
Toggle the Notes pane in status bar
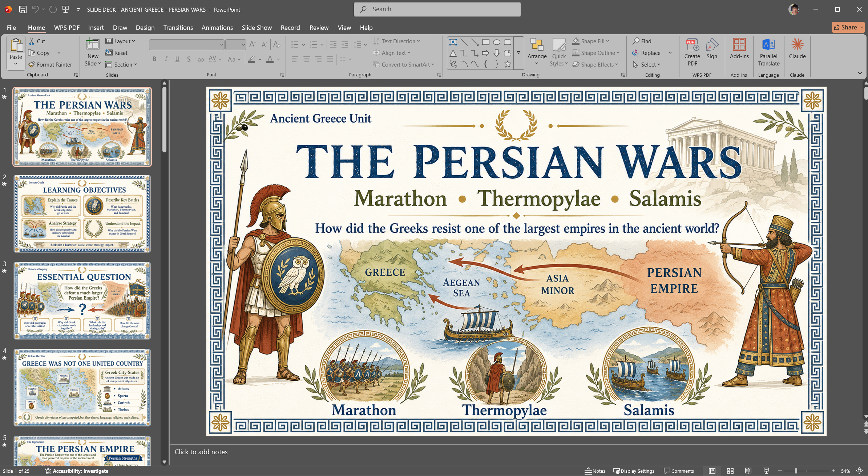point(595,471)
